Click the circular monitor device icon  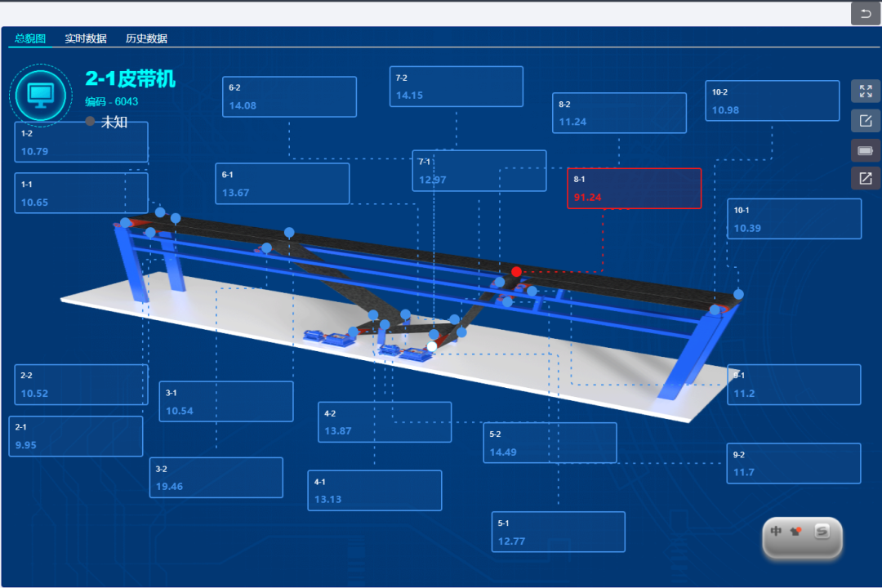41,95
